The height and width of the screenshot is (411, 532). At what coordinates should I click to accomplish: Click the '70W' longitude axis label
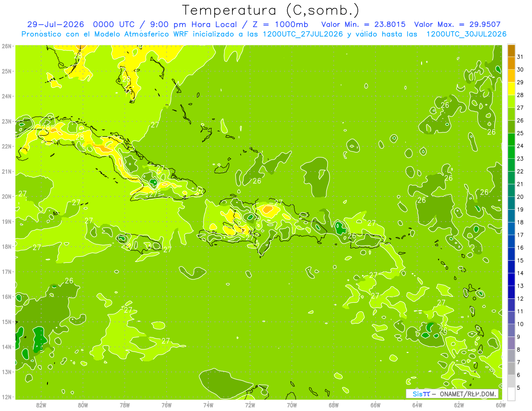tap(292, 405)
